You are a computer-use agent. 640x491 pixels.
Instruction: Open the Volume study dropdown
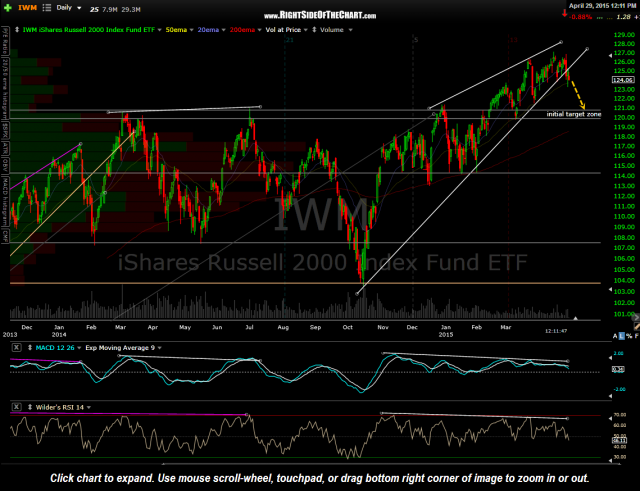[x=350, y=30]
